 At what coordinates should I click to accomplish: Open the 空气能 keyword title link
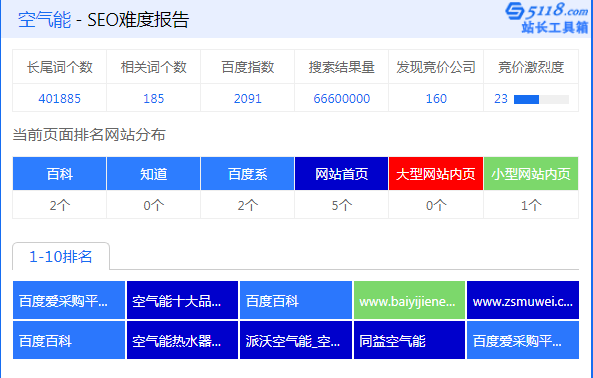pyautogui.click(x=44, y=20)
